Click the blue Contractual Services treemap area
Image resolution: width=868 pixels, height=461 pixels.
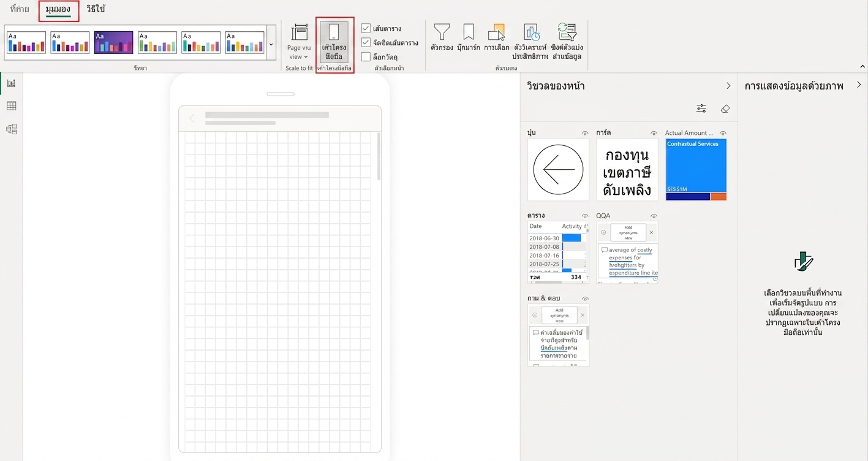(696, 166)
